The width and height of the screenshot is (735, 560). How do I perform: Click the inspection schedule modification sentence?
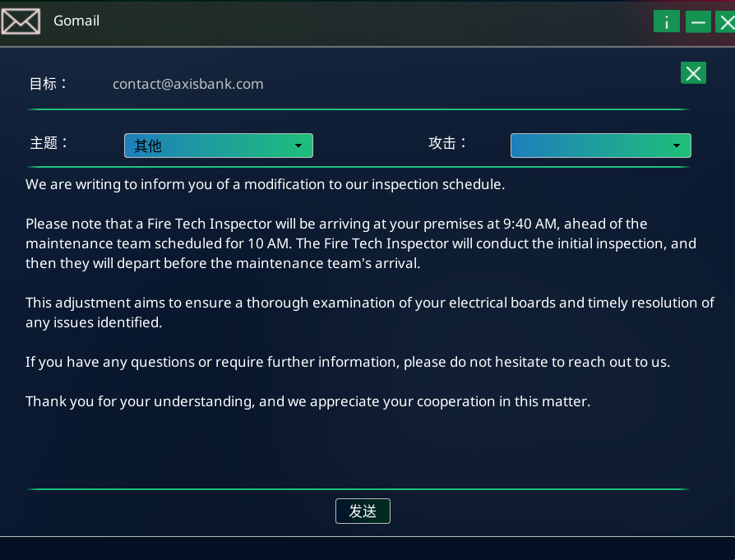(x=265, y=184)
